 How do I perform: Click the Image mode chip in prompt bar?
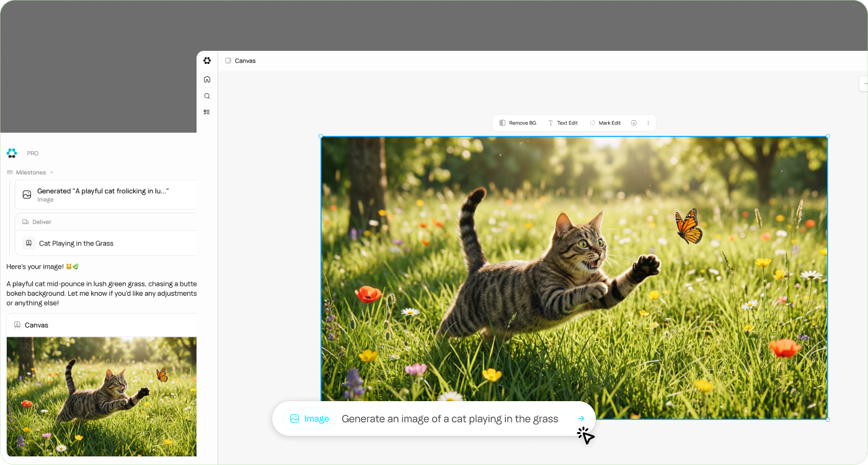pyautogui.click(x=309, y=418)
